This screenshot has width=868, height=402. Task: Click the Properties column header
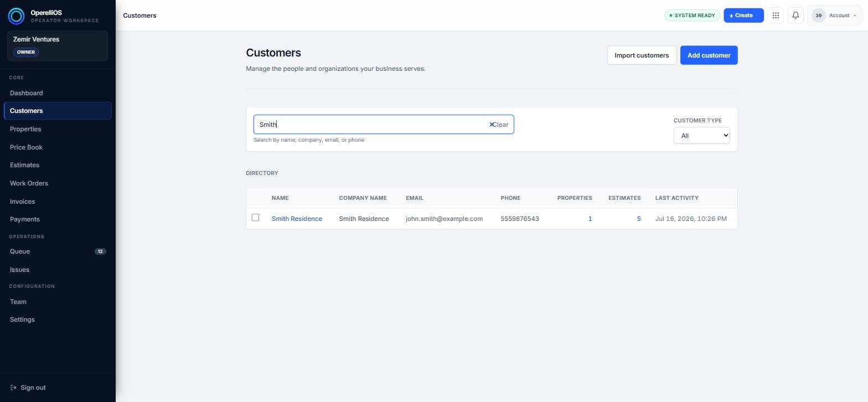[575, 198]
